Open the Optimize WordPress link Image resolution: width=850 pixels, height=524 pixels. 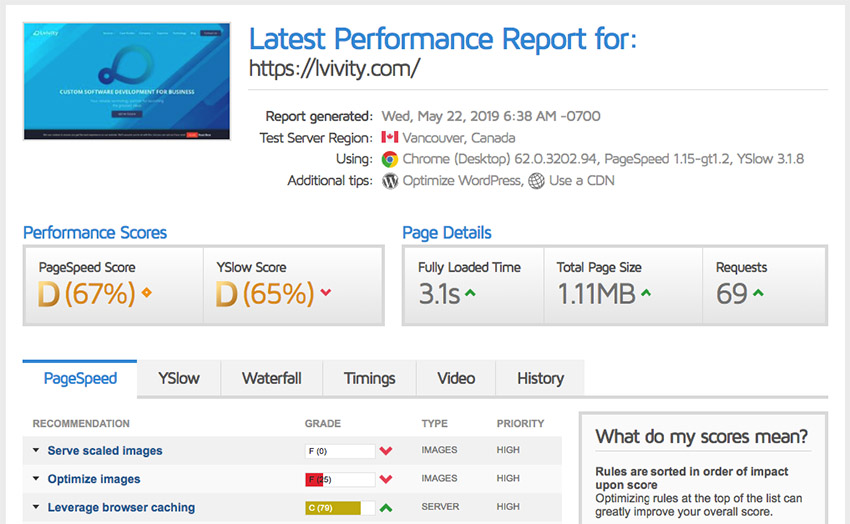coord(461,181)
